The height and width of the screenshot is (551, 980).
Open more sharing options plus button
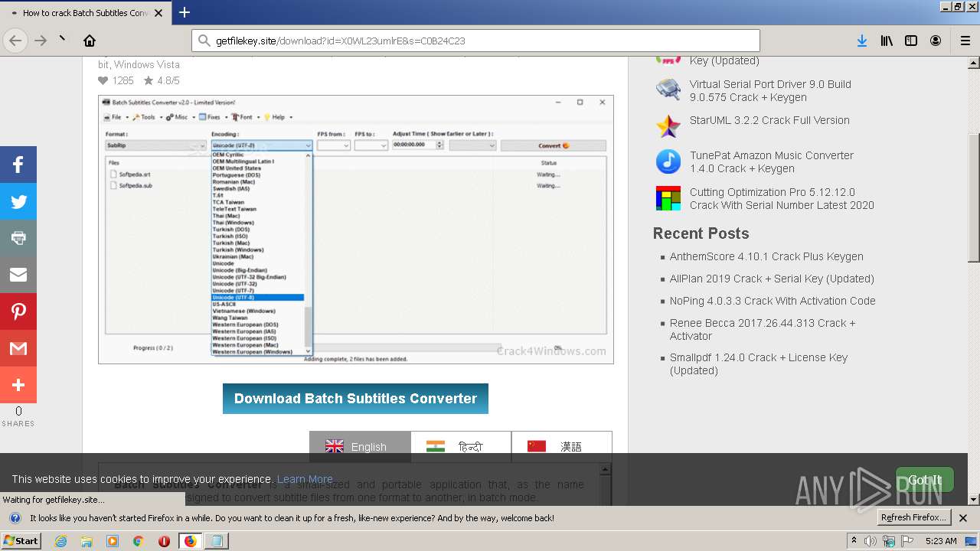pos(18,385)
